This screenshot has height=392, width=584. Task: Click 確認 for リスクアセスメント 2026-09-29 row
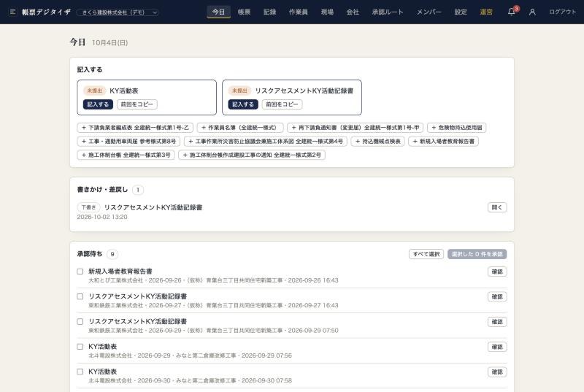[497, 322]
